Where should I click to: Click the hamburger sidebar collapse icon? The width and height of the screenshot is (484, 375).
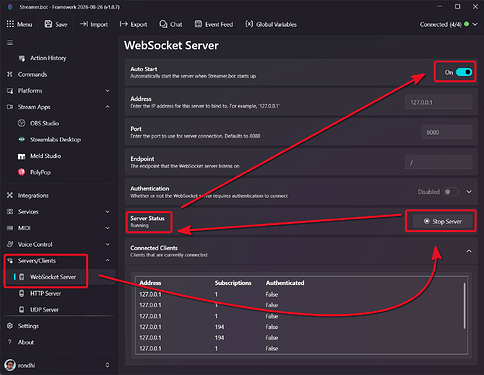[x=10, y=43]
